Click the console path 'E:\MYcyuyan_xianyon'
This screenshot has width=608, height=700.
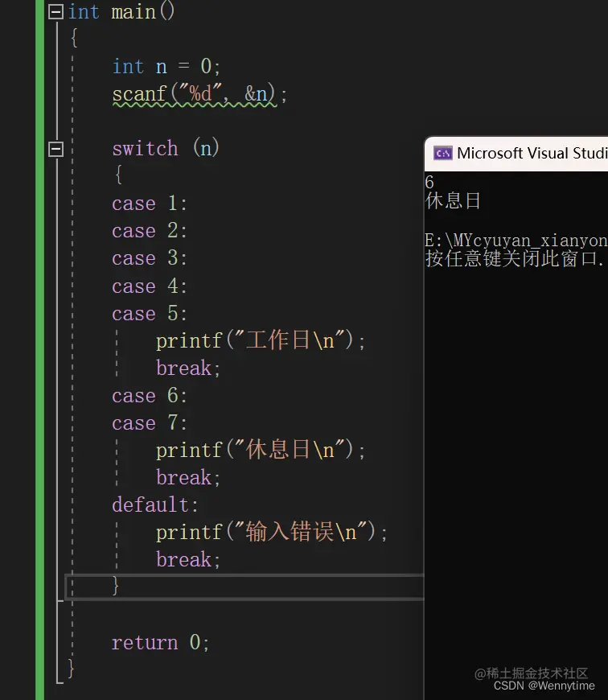pyautogui.click(x=516, y=241)
